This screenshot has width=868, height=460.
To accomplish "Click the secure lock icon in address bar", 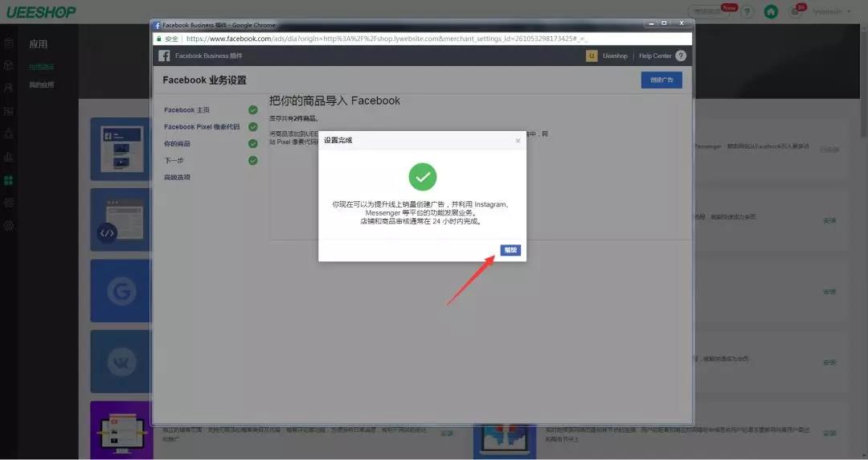I will (159, 39).
